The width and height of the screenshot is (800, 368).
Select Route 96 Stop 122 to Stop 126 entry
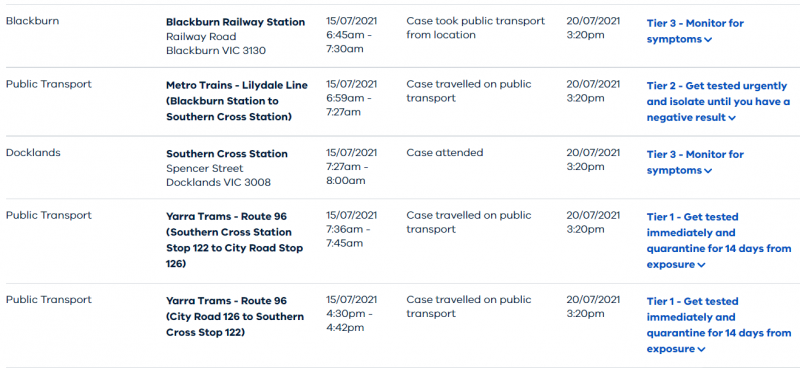point(235,240)
